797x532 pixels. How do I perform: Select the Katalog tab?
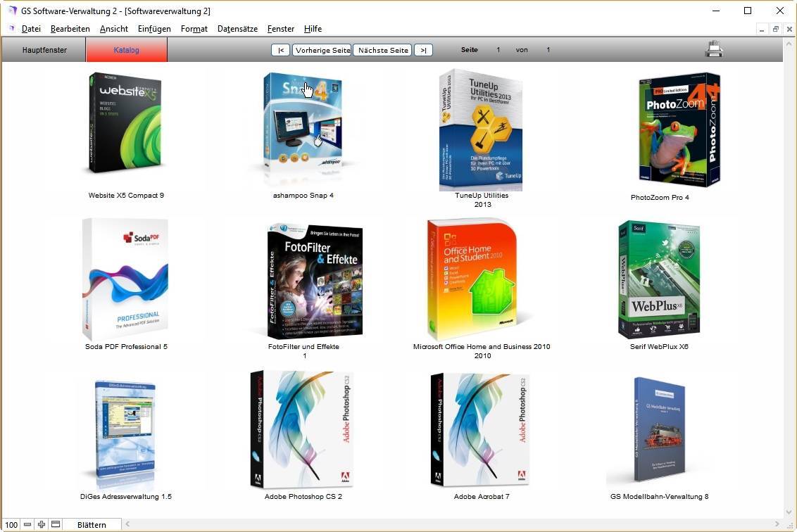pos(127,50)
